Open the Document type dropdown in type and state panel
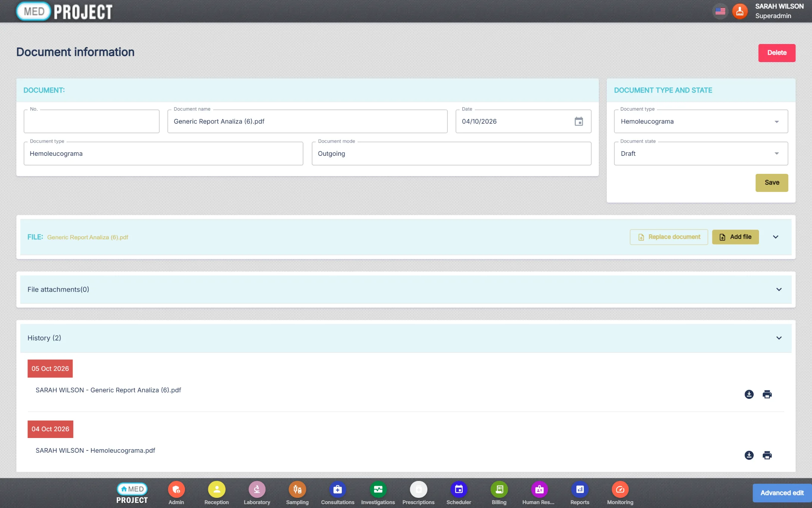Screen dimensions: 812x508 (701, 122)
